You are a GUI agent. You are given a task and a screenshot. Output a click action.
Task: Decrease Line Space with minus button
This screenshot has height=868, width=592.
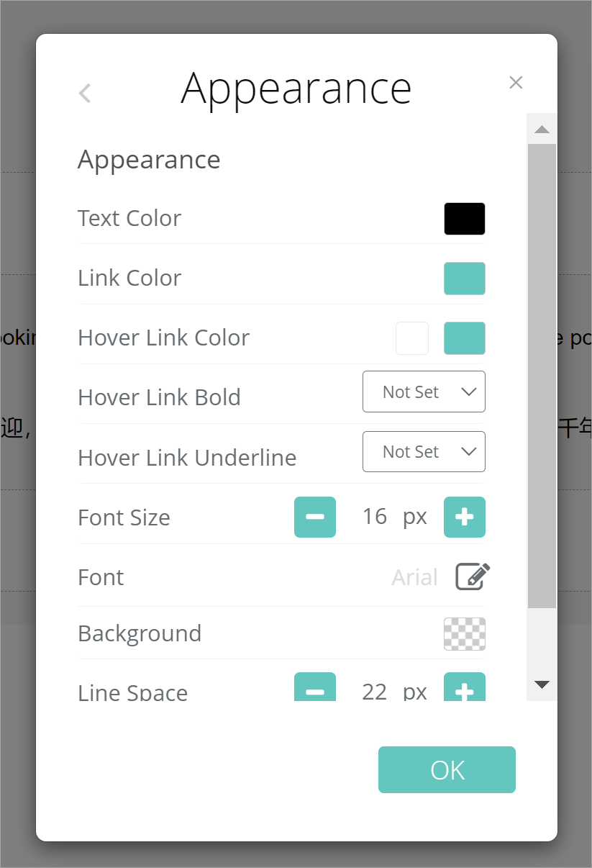point(315,689)
